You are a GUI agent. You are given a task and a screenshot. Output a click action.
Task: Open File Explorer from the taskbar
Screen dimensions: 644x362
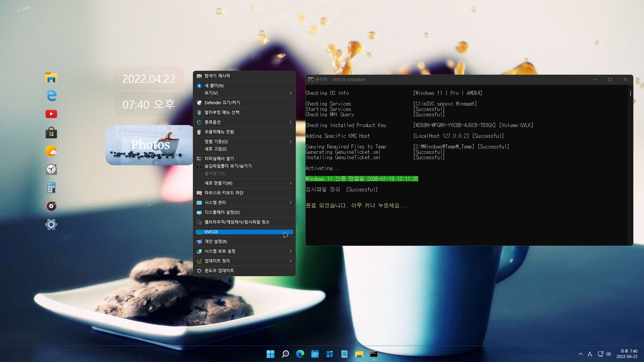click(x=359, y=354)
